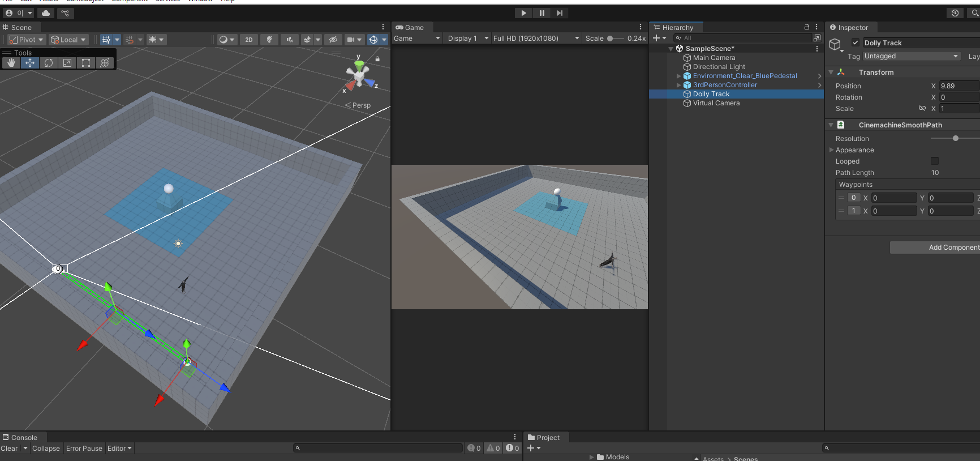This screenshot has width=980, height=461.
Task: Click the increment snapping ruler icon
Action: (x=152, y=40)
